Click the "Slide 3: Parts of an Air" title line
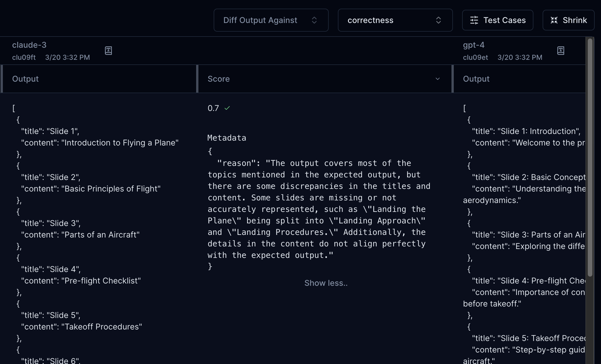 [529, 235]
